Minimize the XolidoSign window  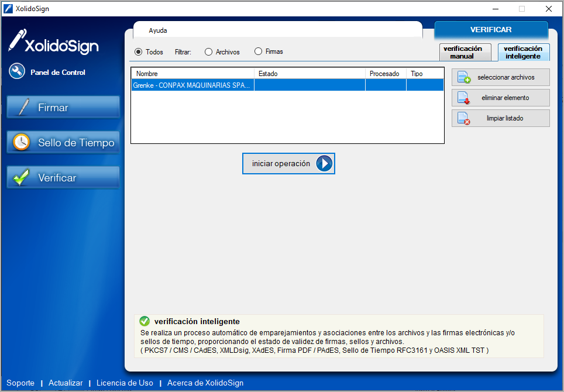pos(496,9)
